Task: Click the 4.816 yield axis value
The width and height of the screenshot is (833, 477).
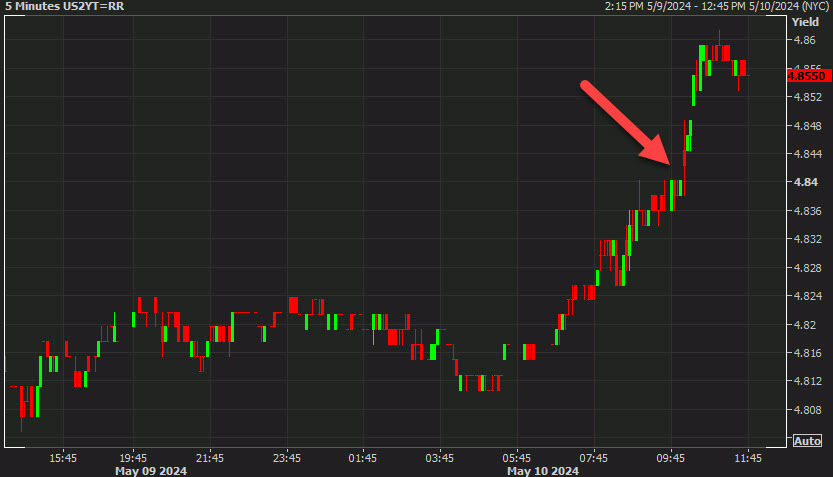Action: [x=808, y=353]
